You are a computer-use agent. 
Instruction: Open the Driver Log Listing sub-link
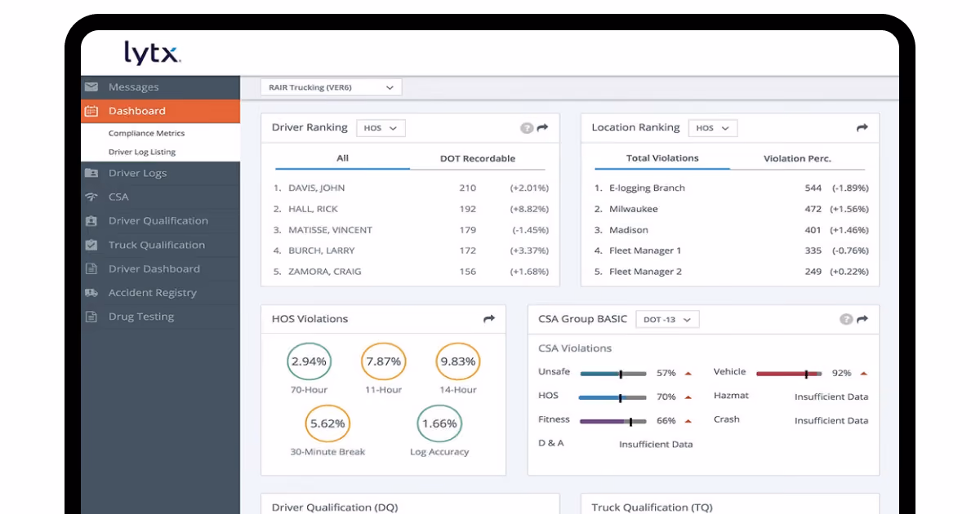click(142, 152)
